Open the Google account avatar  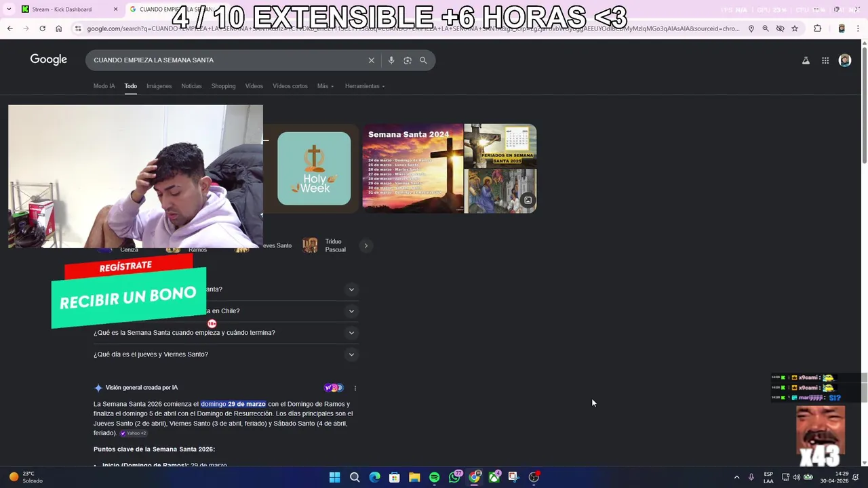[x=845, y=60]
